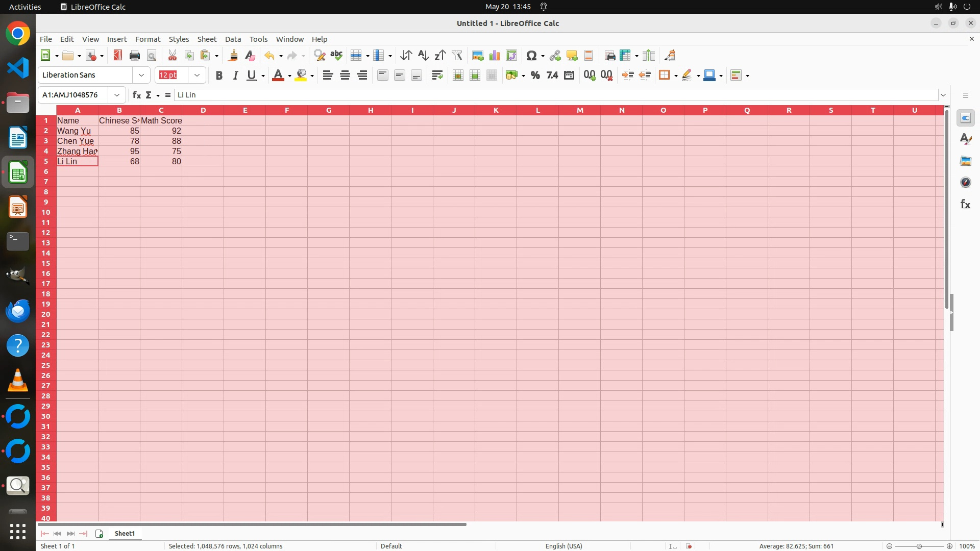Viewport: 980px width, 551px height.
Task: Toggle Bold formatting
Action: tap(219, 76)
